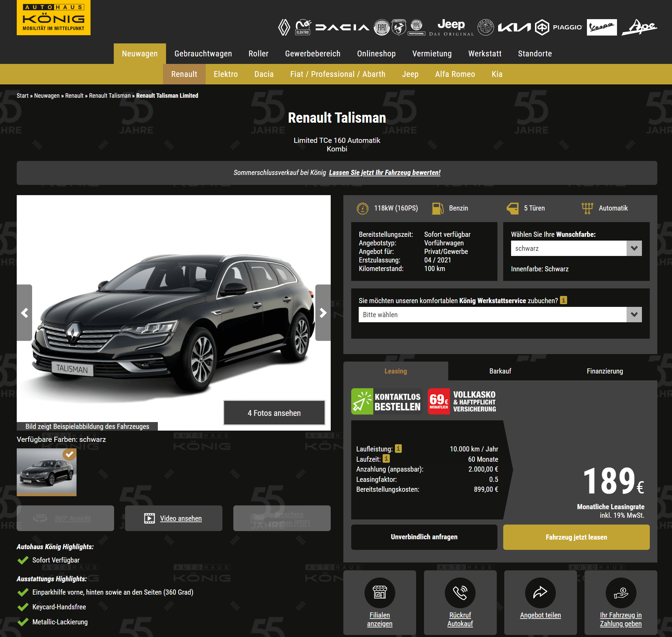
Task: Click the round Fiat brand logo
Action: pos(382,27)
